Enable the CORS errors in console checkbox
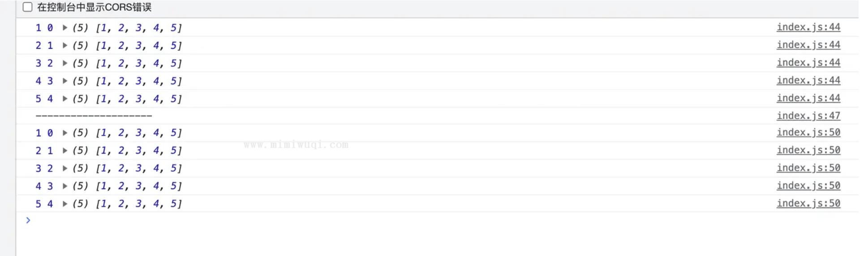The width and height of the screenshot is (868, 256). coord(28,7)
